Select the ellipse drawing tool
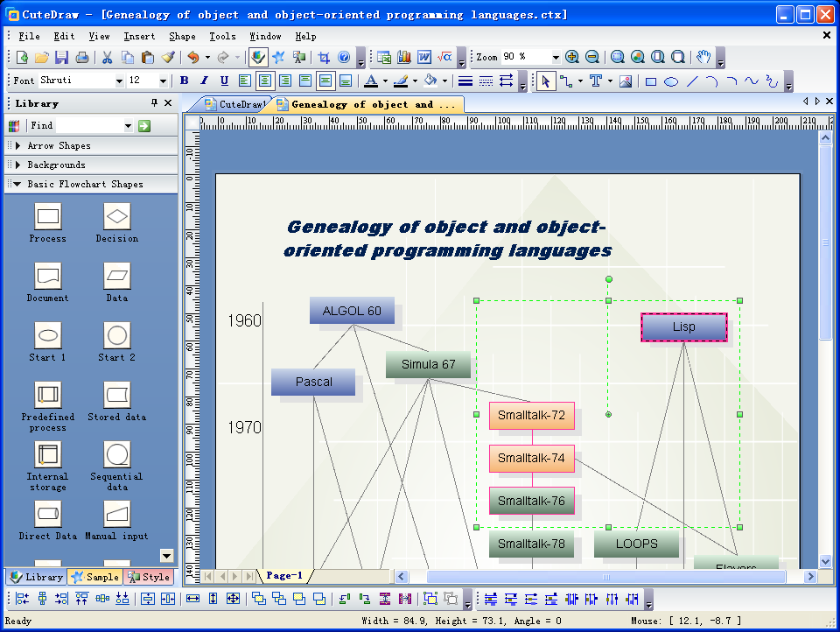This screenshot has width=840, height=632. click(671, 81)
